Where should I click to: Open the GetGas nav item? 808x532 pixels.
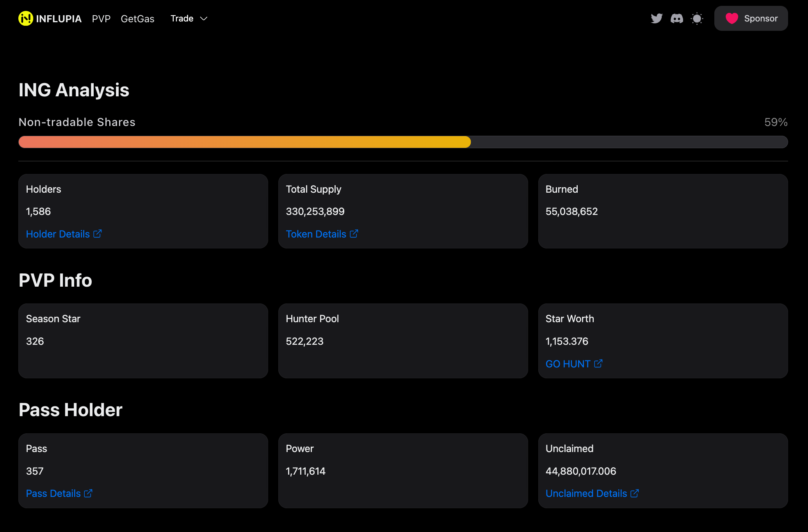tap(137, 19)
